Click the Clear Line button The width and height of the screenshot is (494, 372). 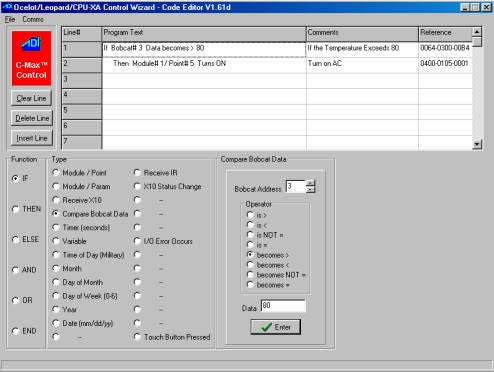click(x=31, y=98)
